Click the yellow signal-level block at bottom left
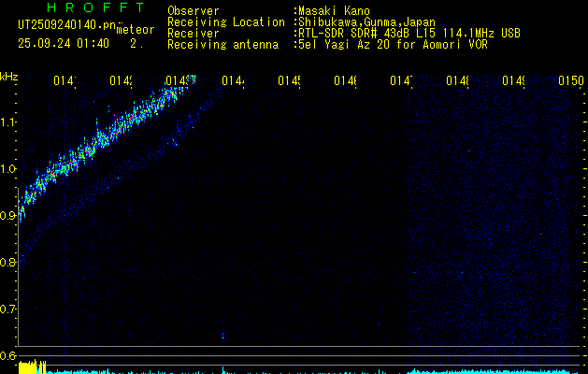Screen dimensions: 588x374 pyautogui.click(x=32, y=367)
